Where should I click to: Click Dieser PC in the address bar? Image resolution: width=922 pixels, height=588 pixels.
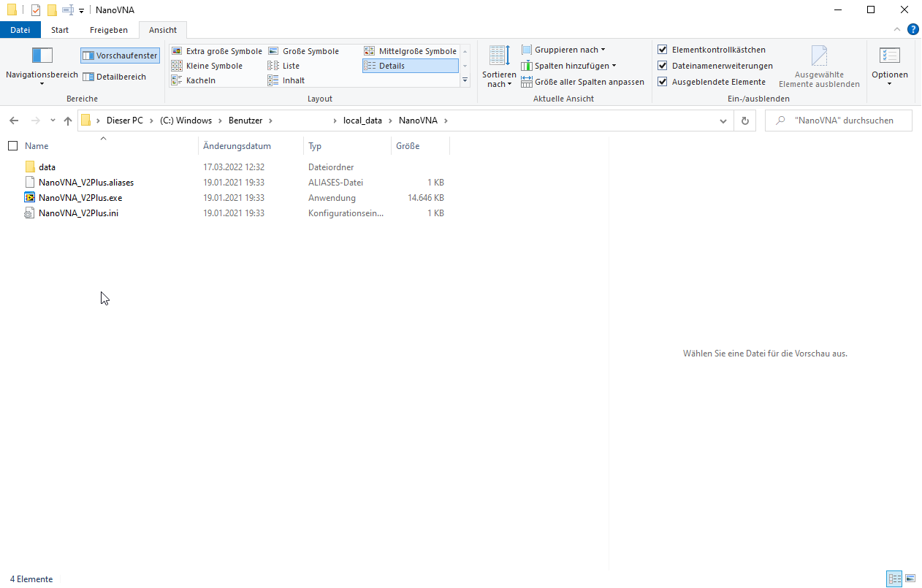(x=125, y=121)
